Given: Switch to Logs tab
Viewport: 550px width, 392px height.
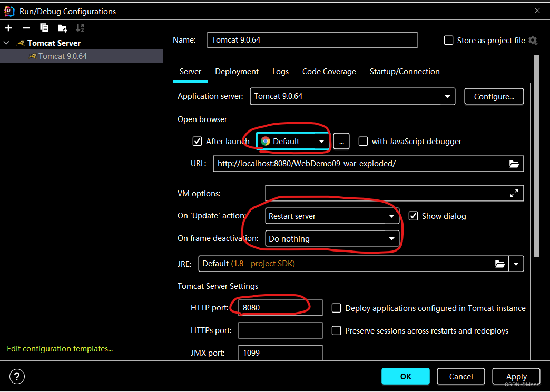Looking at the screenshot, I should (281, 72).
